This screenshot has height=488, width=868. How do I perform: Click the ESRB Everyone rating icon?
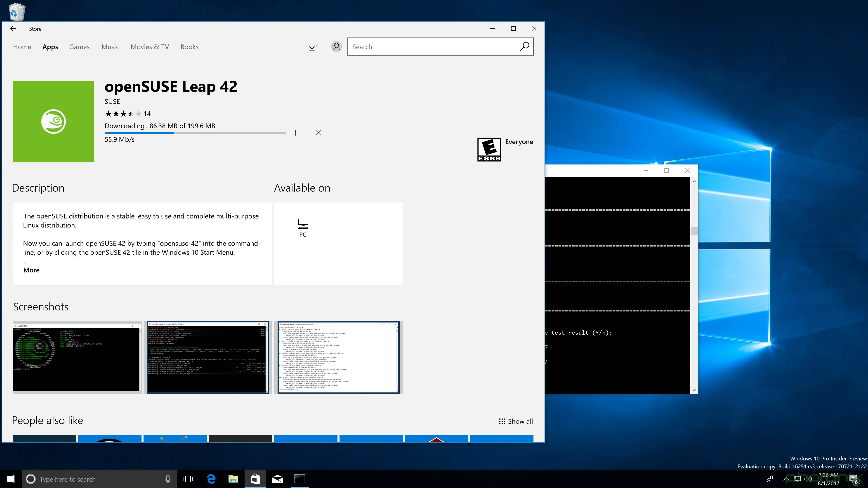(489, 150)
